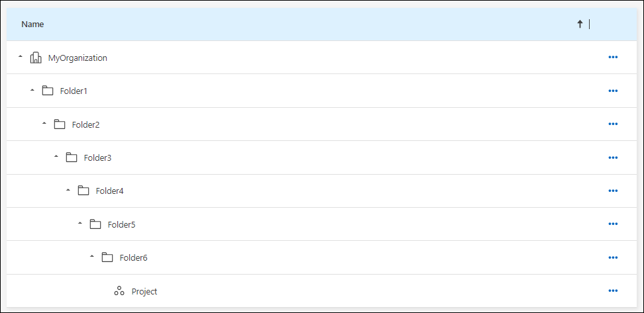644x313 pixels.
Task: Sort using the Name column header
Action: click(32, 24)
